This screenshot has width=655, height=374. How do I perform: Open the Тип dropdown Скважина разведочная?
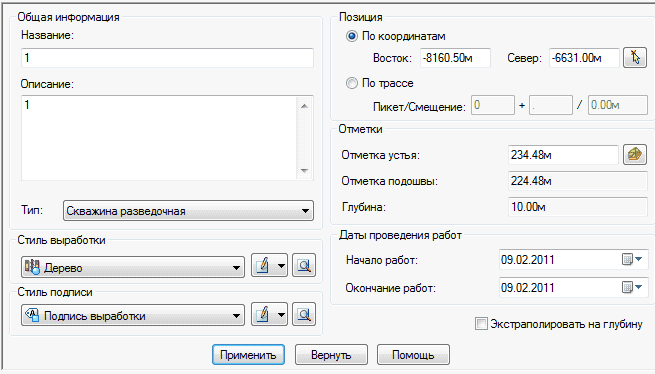[x=188, y=211]
